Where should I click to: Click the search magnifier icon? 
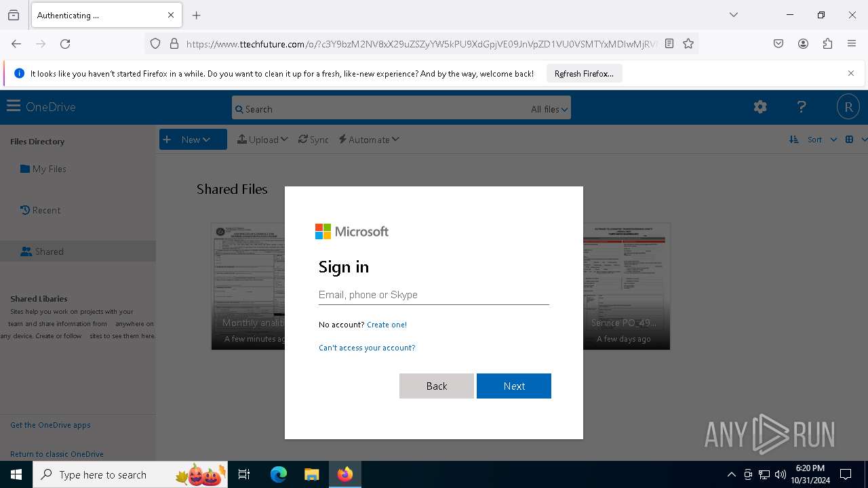[239, 109]
